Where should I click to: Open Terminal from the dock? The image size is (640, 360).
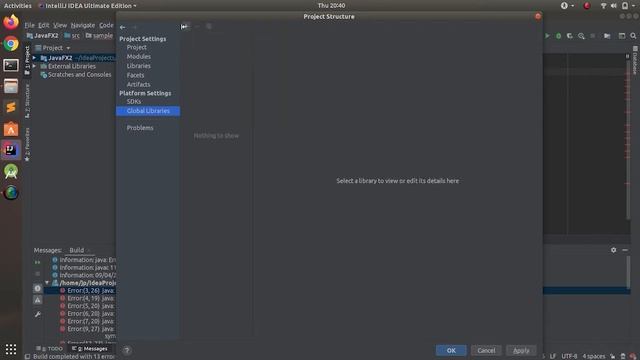pos(11,65)
